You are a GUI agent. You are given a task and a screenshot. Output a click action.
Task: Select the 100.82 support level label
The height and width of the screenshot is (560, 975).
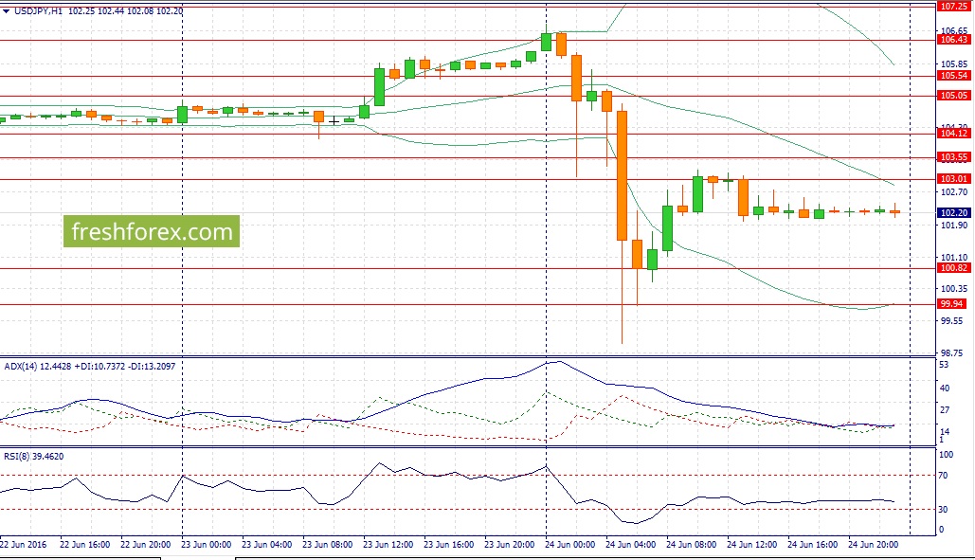953,268
